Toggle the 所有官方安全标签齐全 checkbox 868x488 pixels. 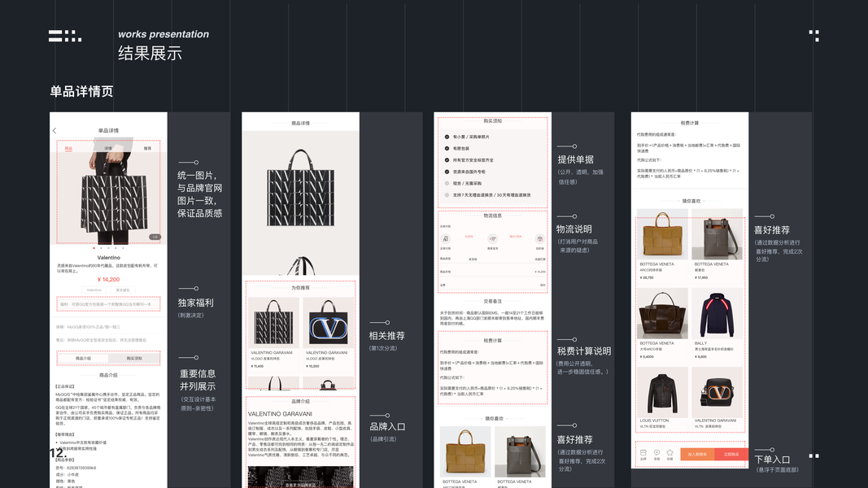(x=447, y=160)
